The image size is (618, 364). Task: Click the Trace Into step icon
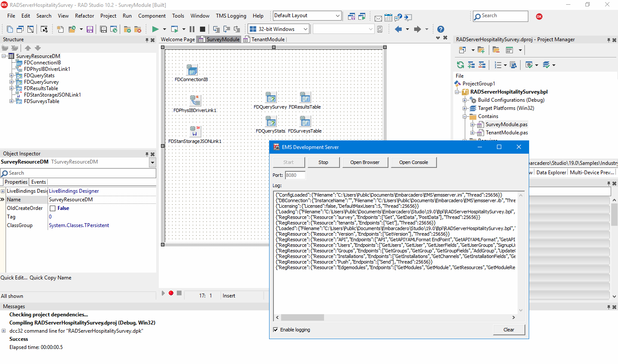click(x=216, y=29)
